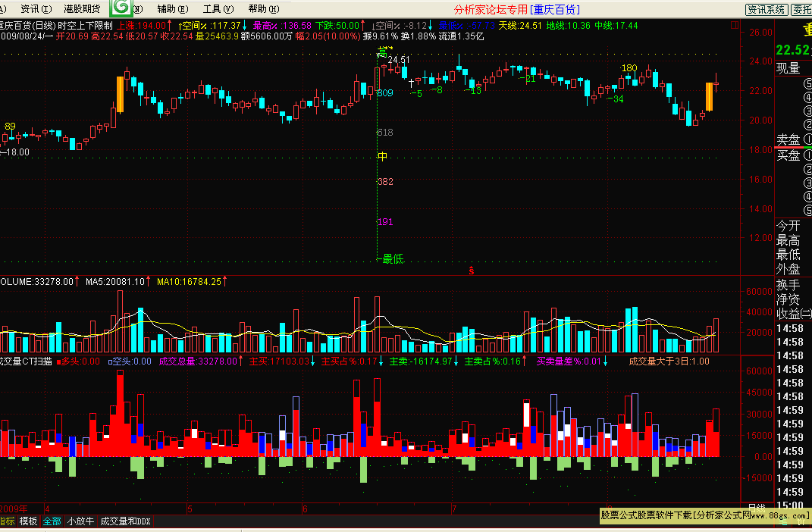Click the 地线:10.36 indicator value
The image size is (812, 532).
(x=568, y=25)
